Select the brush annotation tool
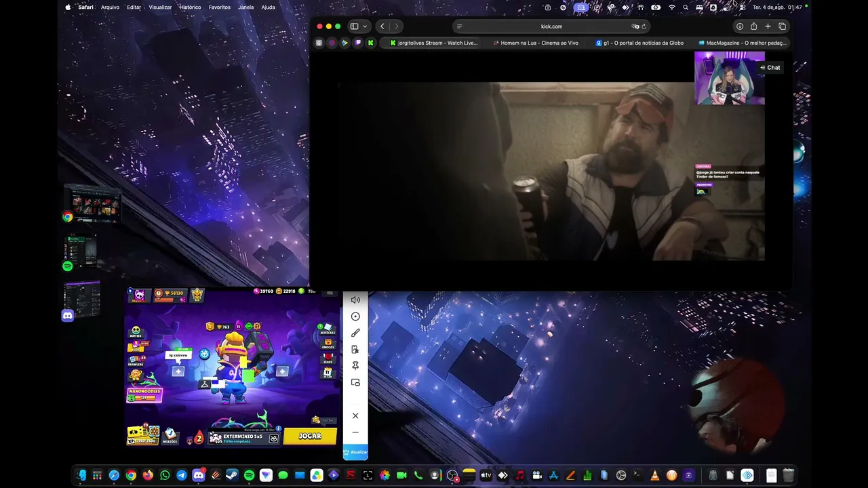 355,333
